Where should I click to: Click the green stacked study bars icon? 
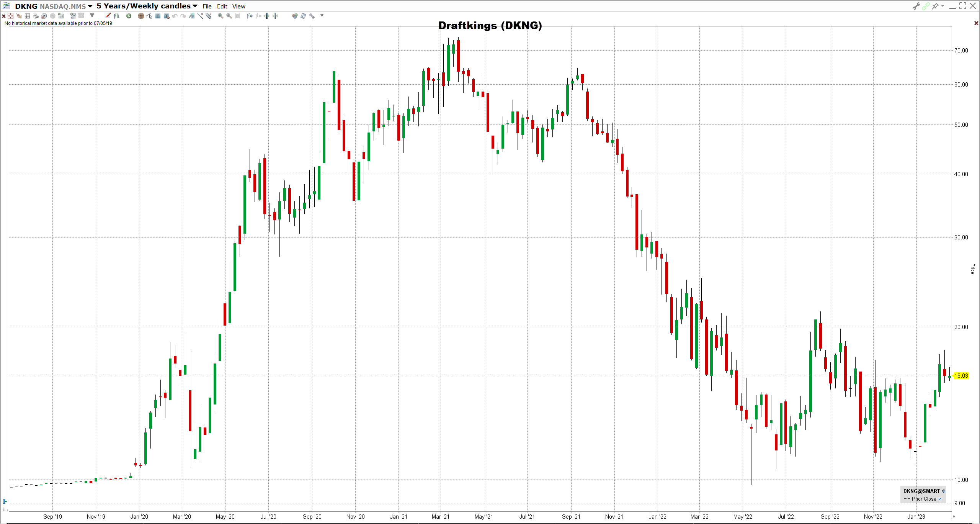(191, 16)
